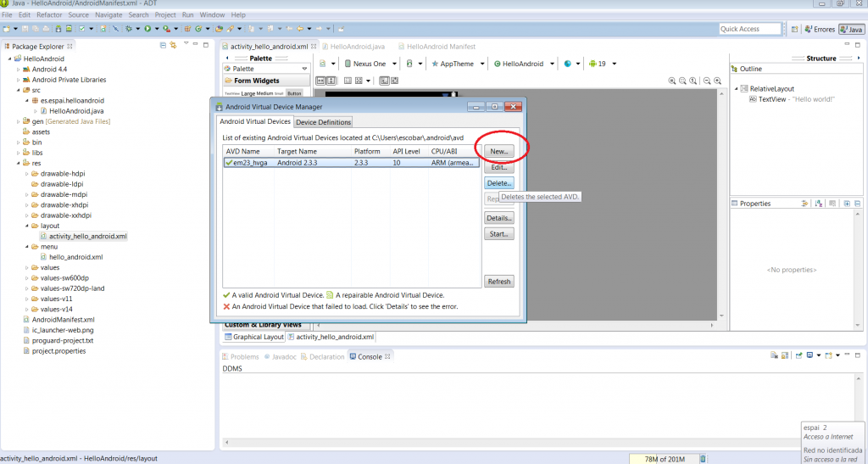The image size is (868, 464).
Task: Open the Refactor menu
Action: [x=48, y=15]
